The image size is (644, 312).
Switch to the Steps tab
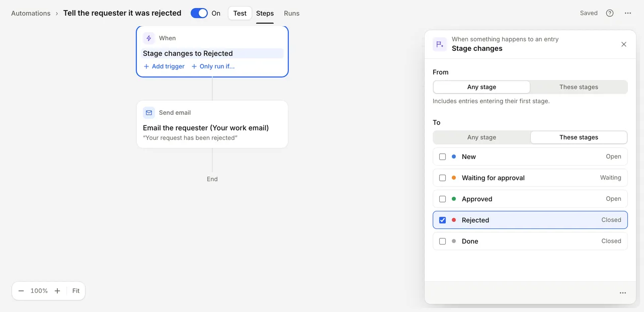tap(265, 14)
